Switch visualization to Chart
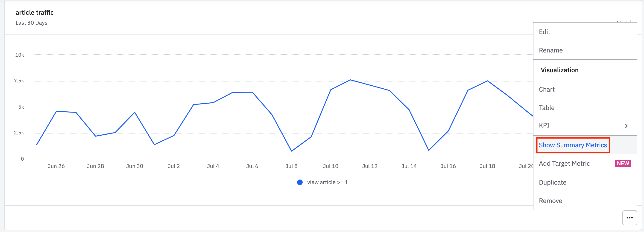The width and height of the screenshot is (644, 232). click(x=547, y=89)
